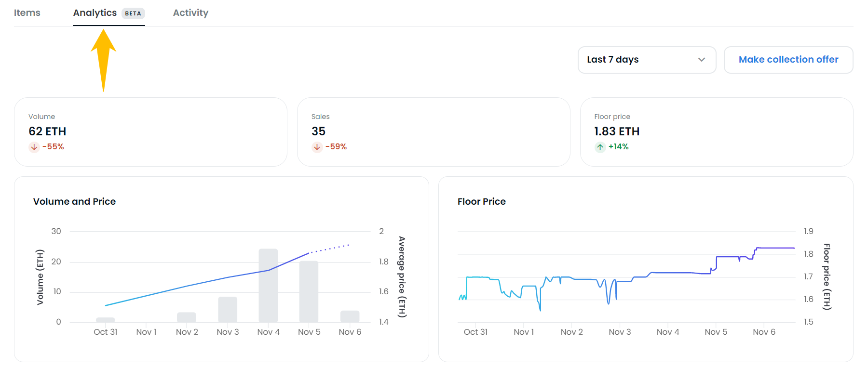Screen dimensions: 868x367
Task: Open the Analytics tab
Action: [108, 13]
